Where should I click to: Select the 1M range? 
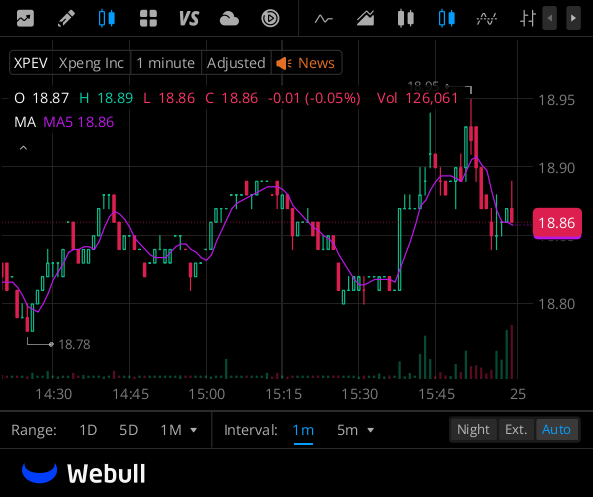[171, 430]
